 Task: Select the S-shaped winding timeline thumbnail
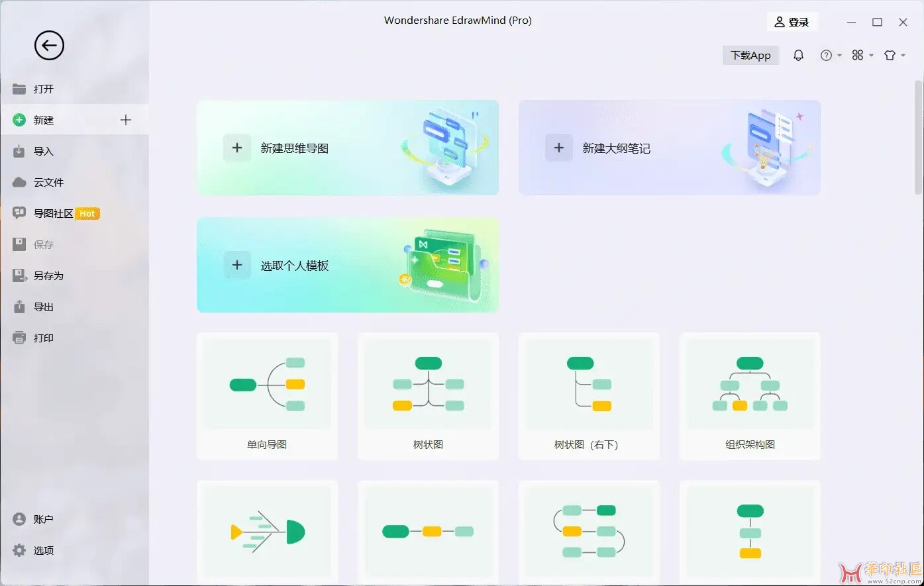[x=590, y=532]
